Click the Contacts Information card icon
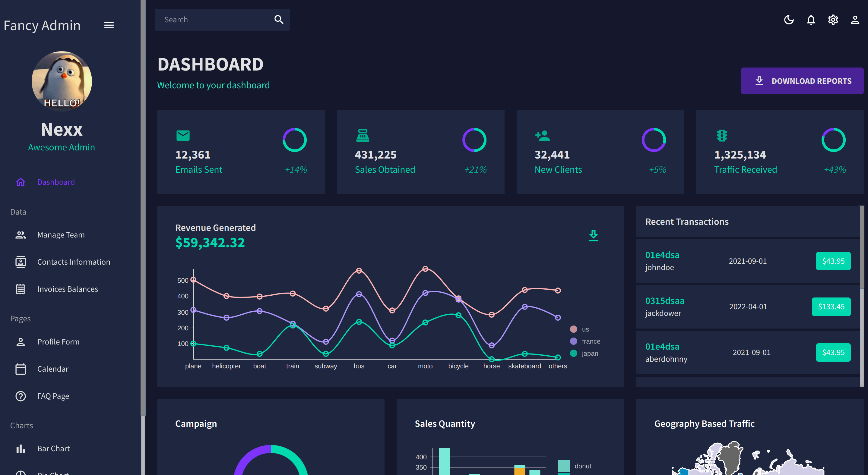 (x=21, y=262)
